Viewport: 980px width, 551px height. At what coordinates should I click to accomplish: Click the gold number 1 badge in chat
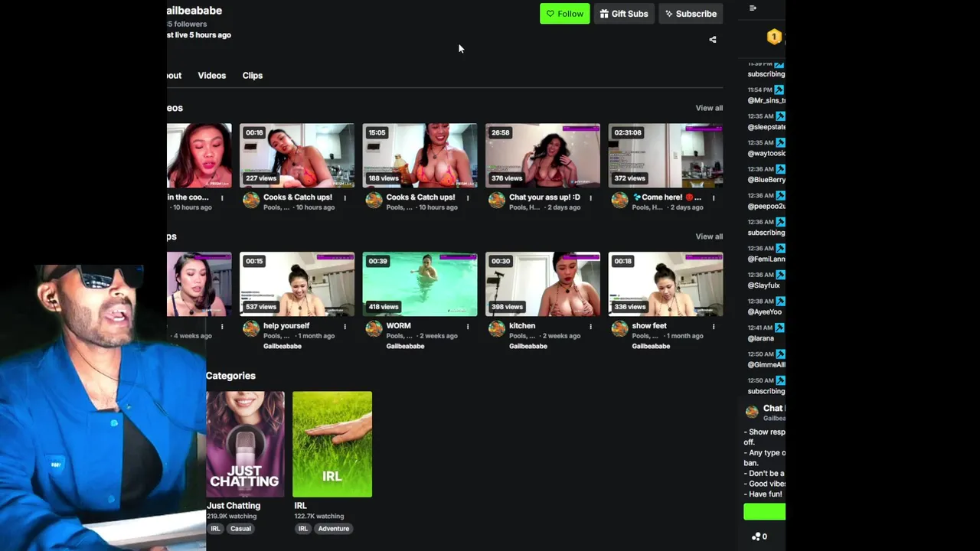click(774, 37)
